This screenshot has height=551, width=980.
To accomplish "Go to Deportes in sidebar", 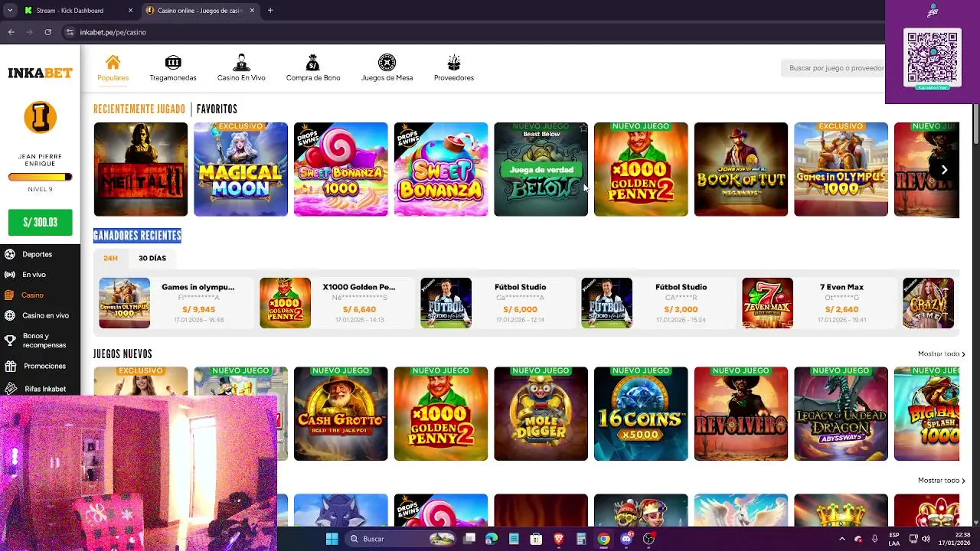I will click(37, 254).
